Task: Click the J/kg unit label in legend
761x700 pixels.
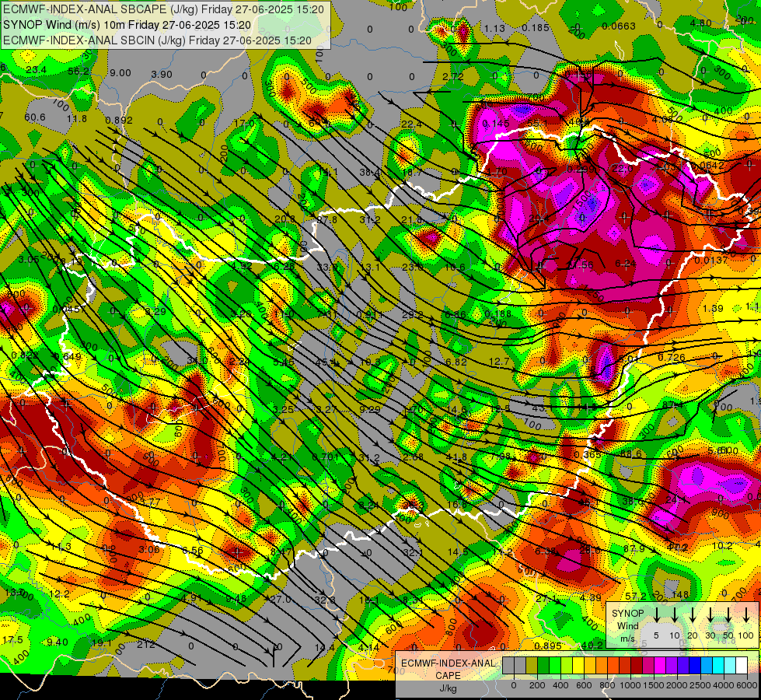Action: 448,688
